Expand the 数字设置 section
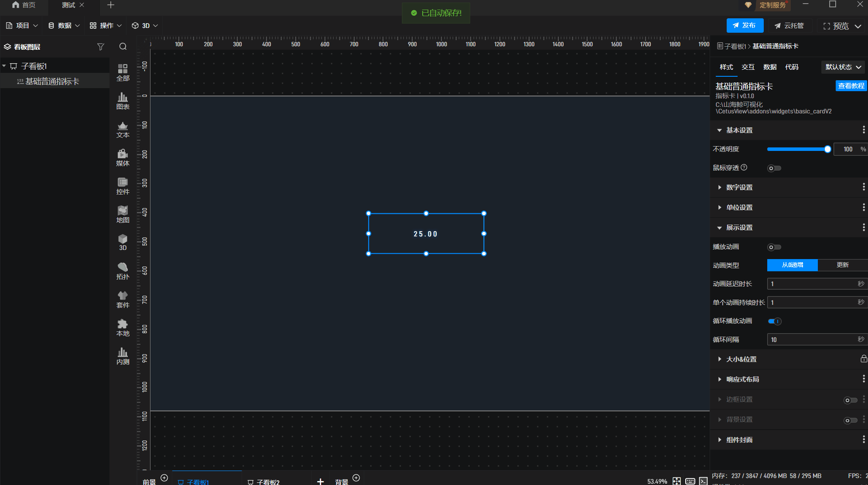The width and height of the screenshot is (868, 485). [x=739, y=188]
